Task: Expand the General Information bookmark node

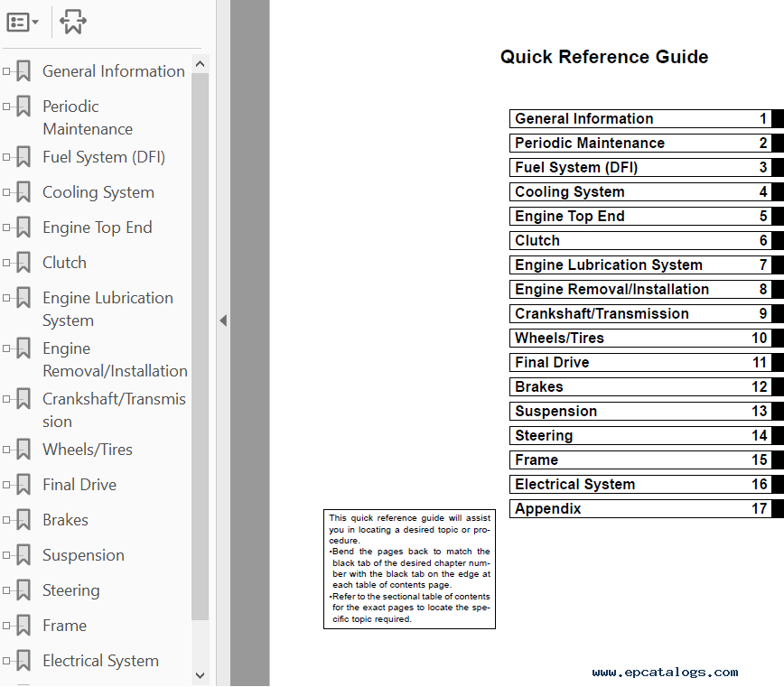Action: (7, 71)
